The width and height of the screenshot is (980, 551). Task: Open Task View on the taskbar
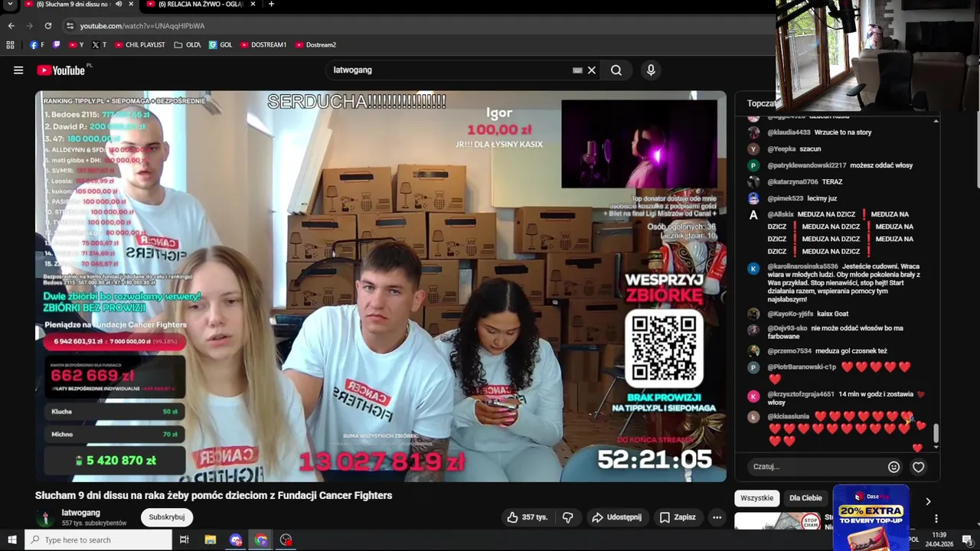[x=185, y=540]
